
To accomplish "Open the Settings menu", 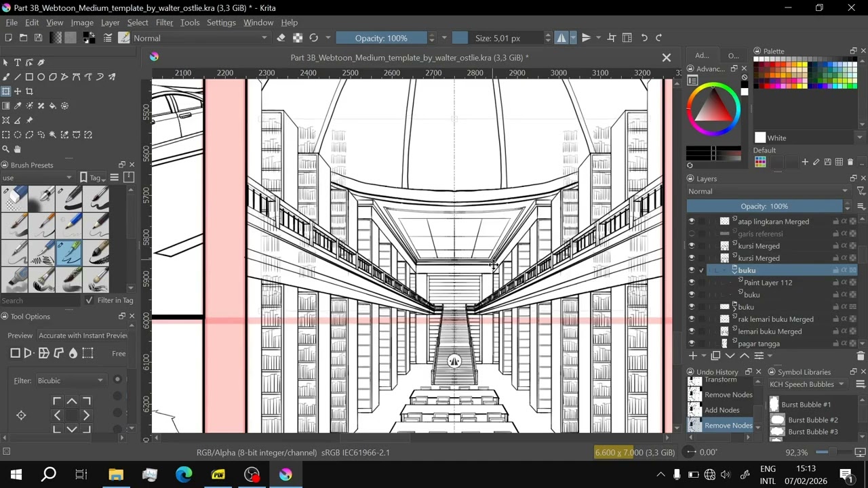I will coord(221,22).
